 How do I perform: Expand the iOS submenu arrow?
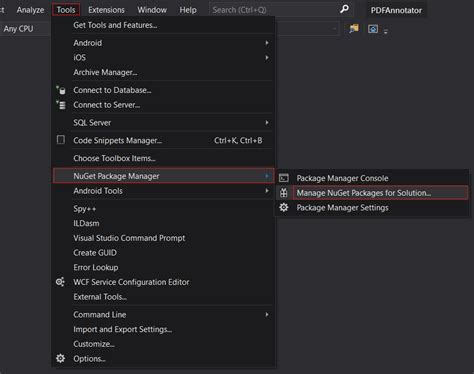267,57
